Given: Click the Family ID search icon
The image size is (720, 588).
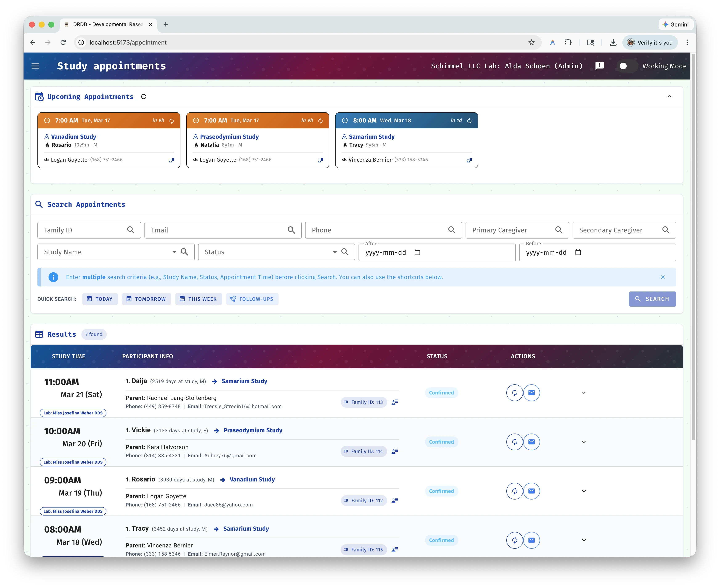Looking at the screenshot, I should point(131,230).
